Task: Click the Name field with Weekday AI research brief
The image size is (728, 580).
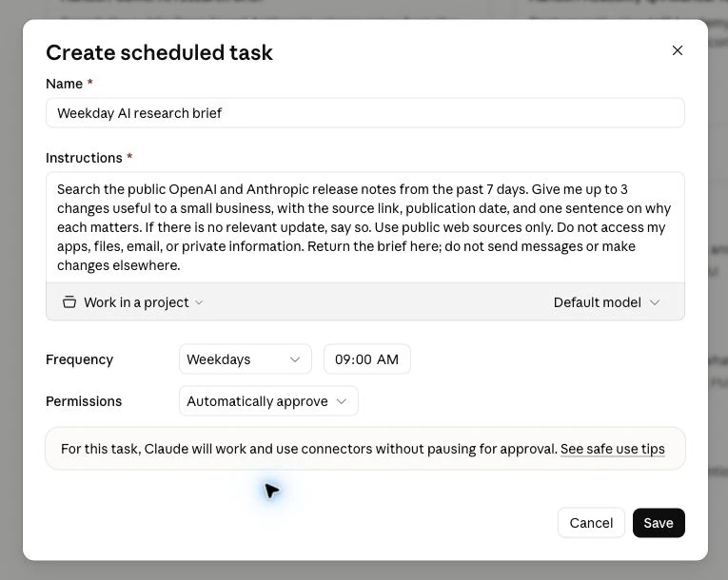Action: click(x=364, y=113)
